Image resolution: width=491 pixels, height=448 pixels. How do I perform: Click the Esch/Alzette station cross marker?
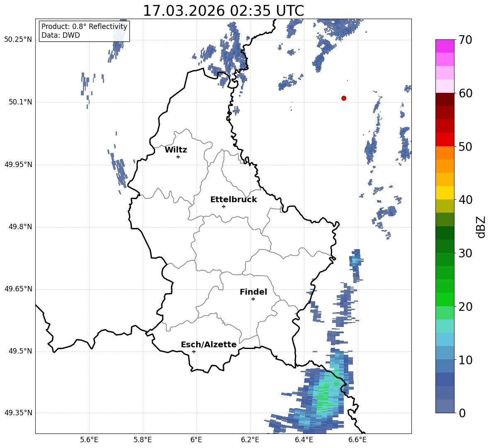coord(194,351)
